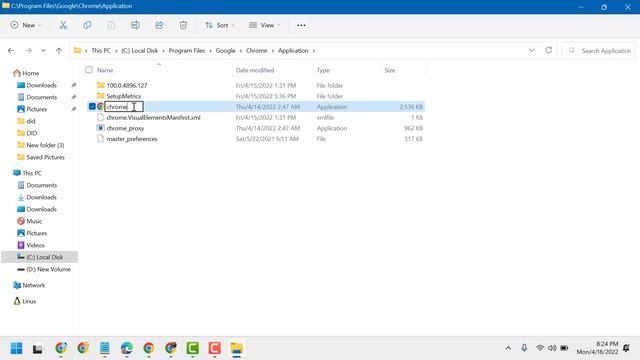The image size is (640, 360).
Task: Click This PC breadcrumb
Action: [x=101, y=51]
